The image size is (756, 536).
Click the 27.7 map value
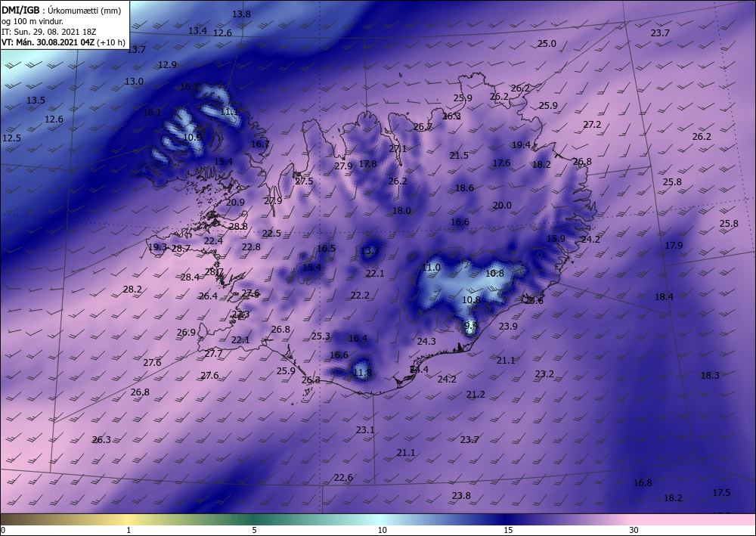tap(213, 353)
